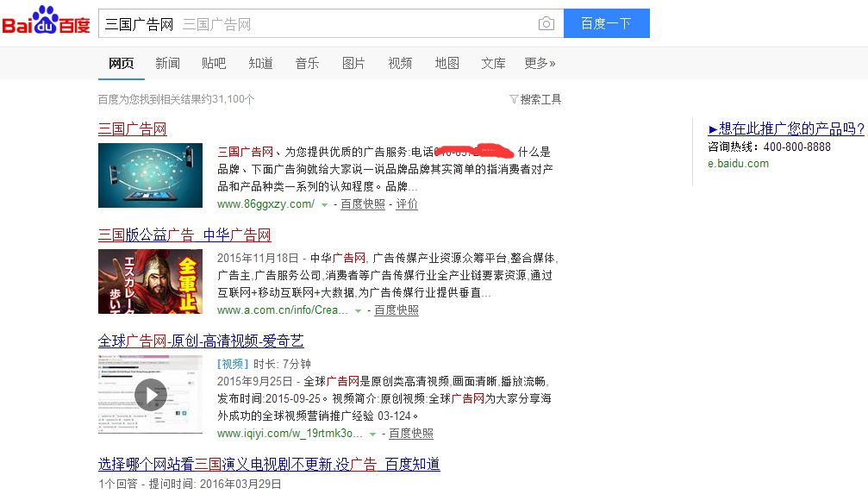
Task: Open 搜索工具 search tools
Action: click(540, 100)
